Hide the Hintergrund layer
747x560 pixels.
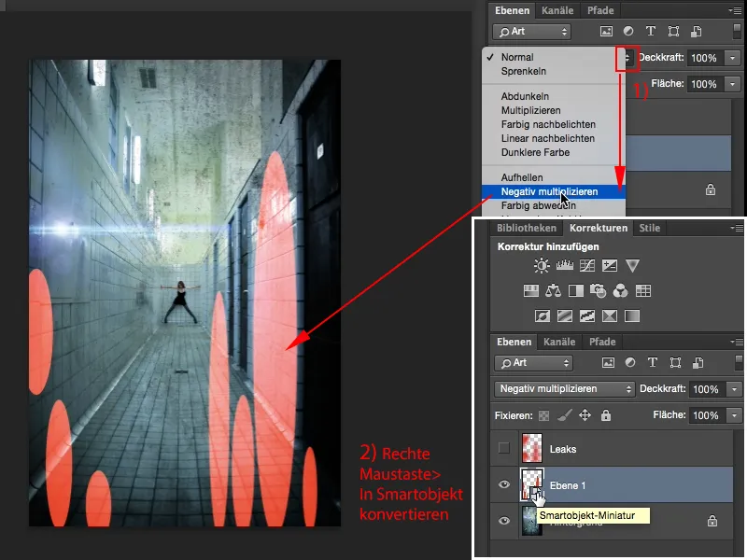click(x=505, y=520)
